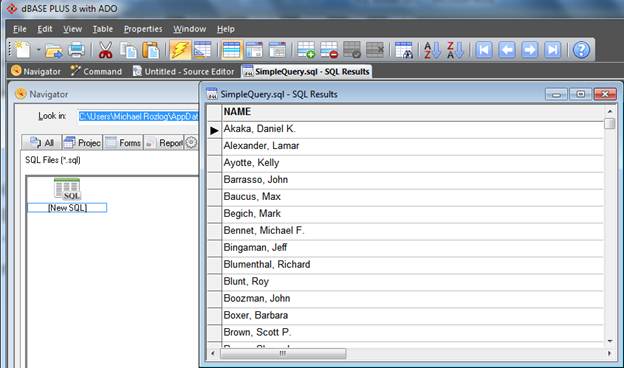The image size is (624, 368).
Task: Select the row Bennet, Michael F.
Action: pyautogui.click(x=413, y=230)
